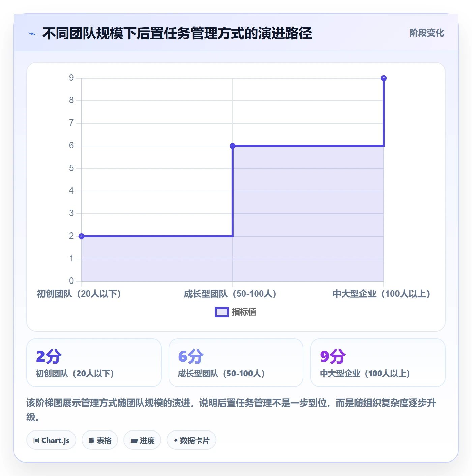Image resolution: width=472 pixels, height=476 pixels.
Task: Select the 表格 tag
Action: pos(100,440)
